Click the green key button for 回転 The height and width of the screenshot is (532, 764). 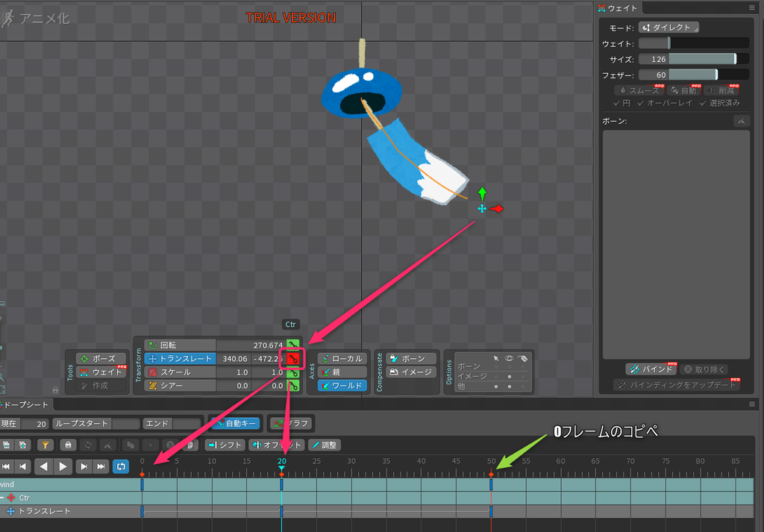pos(292,345)
